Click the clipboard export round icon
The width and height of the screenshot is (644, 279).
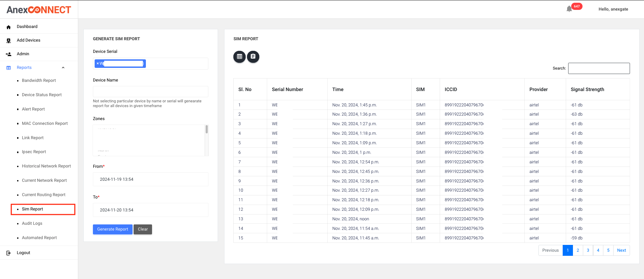coord(253,57)
